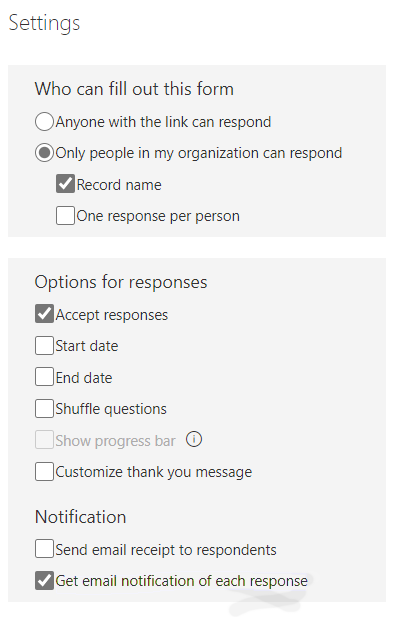
Task: Click the Record name label text
Action: click(119, 185)
